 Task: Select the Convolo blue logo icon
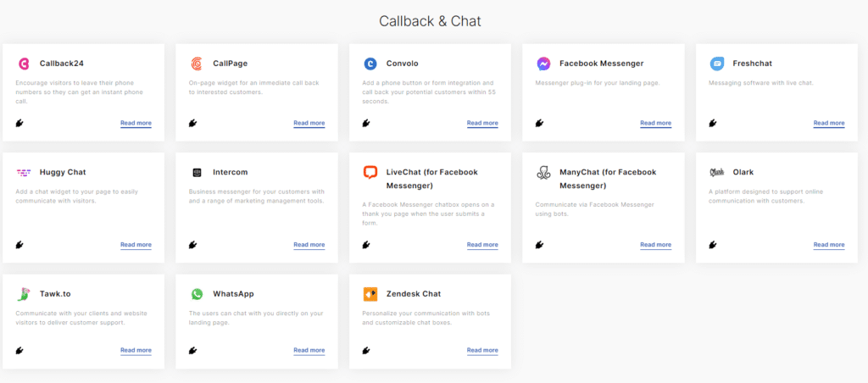coord(370,64)
